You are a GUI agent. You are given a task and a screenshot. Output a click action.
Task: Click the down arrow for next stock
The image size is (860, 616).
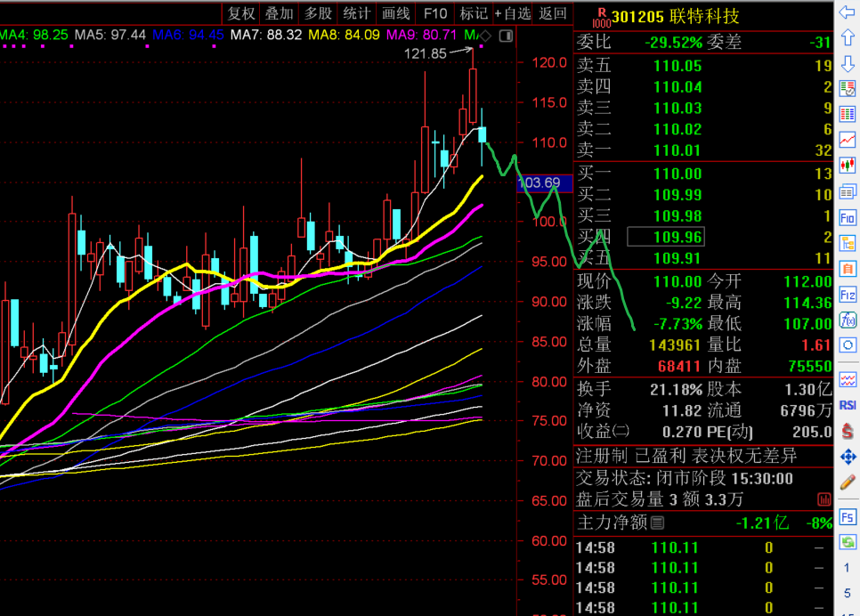848,63
